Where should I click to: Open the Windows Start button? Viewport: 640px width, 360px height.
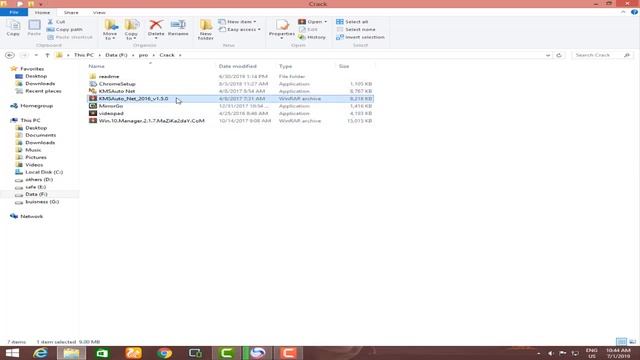point(12,353)
